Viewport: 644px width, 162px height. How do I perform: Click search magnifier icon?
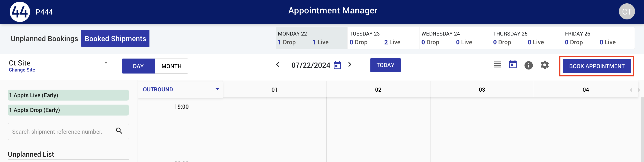(119, 130)
